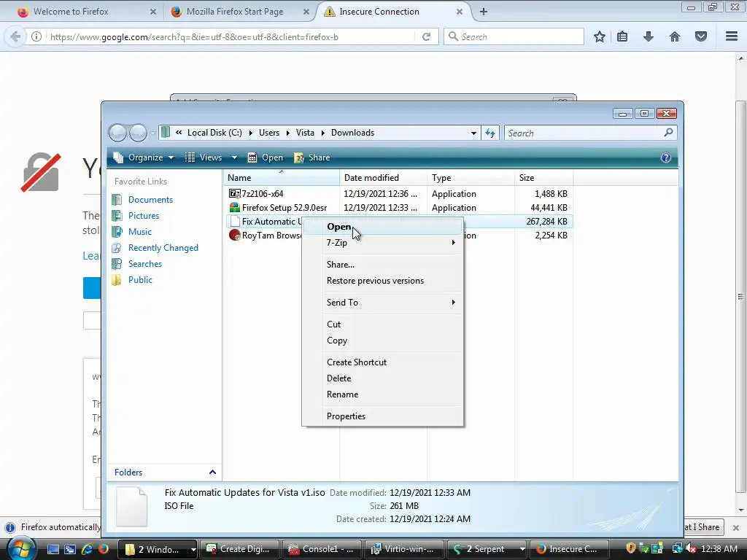Click the Firefox URL address field
The width and height of the screenshot is (747, 560).
pyautogui.click(x=231, y=36)
